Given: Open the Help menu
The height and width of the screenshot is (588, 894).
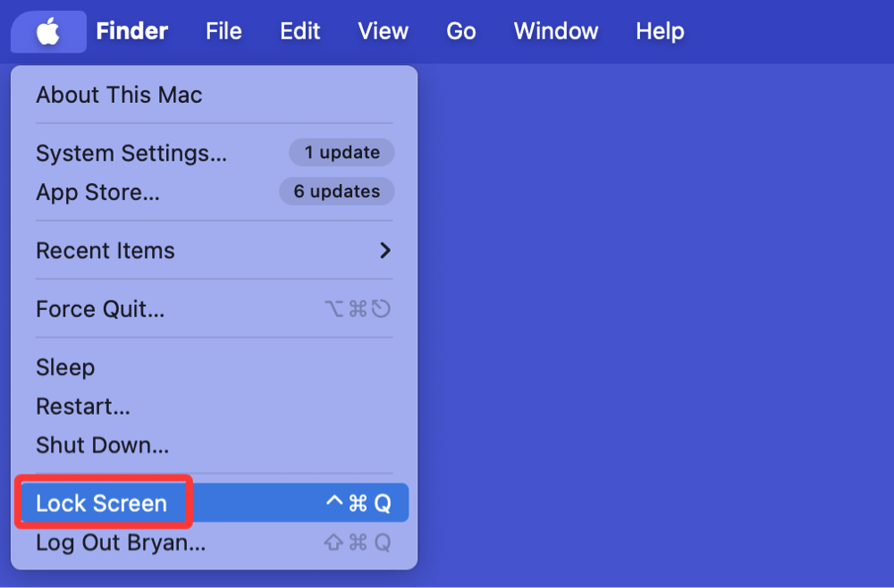Looking at the screenshot, I should click(660, 31).
